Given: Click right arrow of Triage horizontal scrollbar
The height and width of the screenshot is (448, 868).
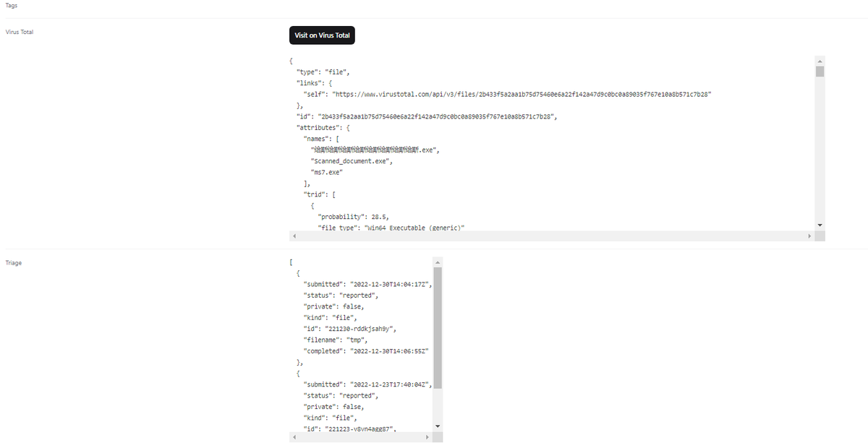Looking at the screenshot, I should pyautogui.click(x=428, y=437).
